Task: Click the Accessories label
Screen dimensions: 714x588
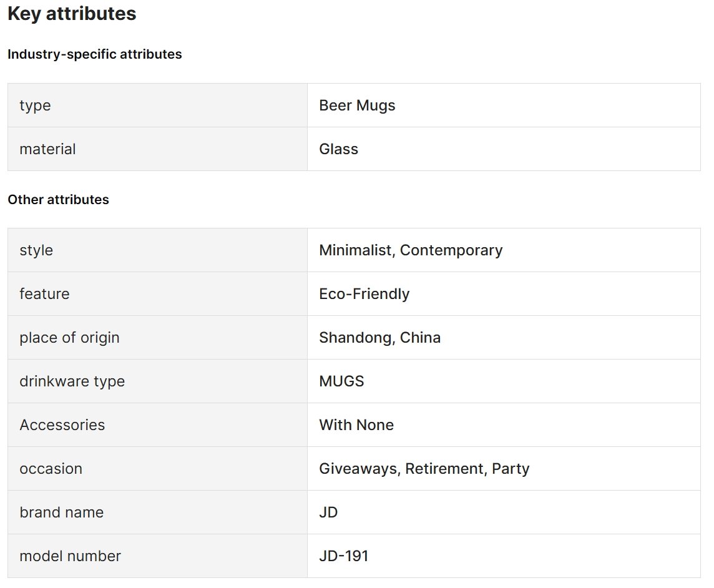Action: click(62, 425)
